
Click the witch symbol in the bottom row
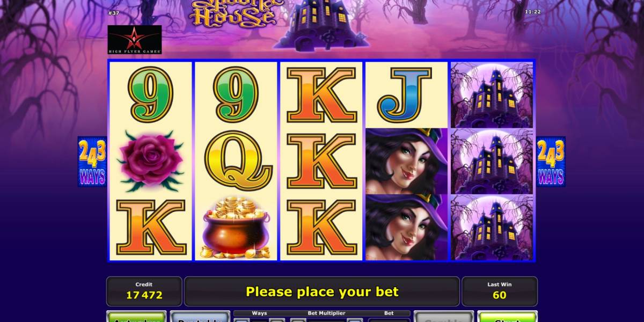click(407, 228)
